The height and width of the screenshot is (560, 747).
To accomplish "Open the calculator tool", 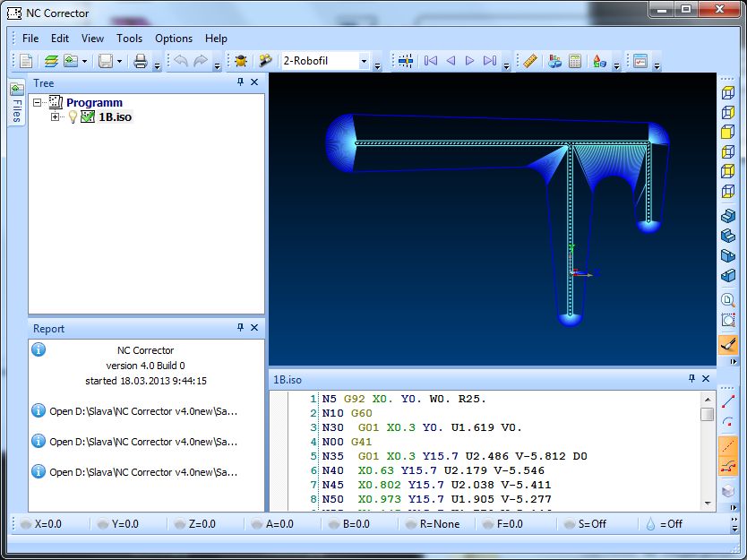I will point(575,61).
